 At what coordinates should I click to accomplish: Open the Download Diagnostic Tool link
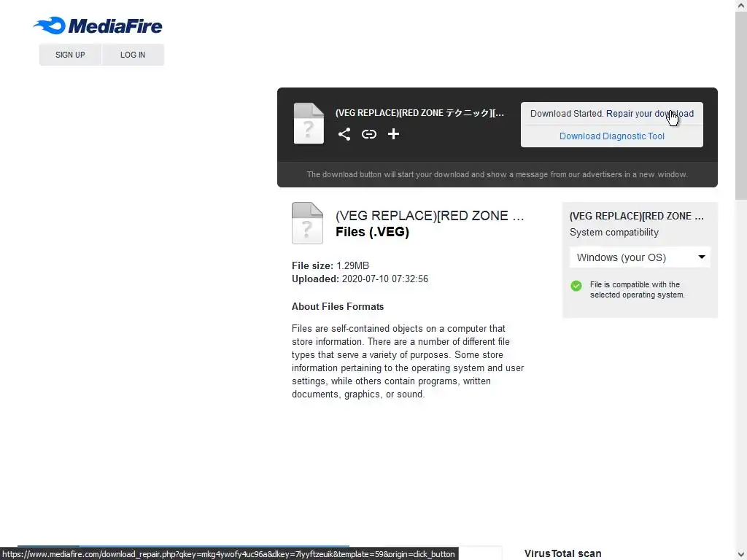[x=612, y=136]
